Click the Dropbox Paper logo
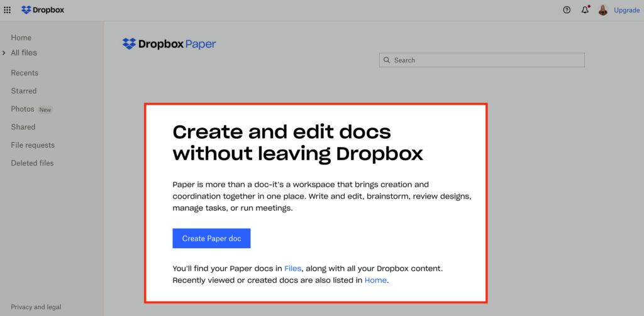 click(x=169, y=44)
